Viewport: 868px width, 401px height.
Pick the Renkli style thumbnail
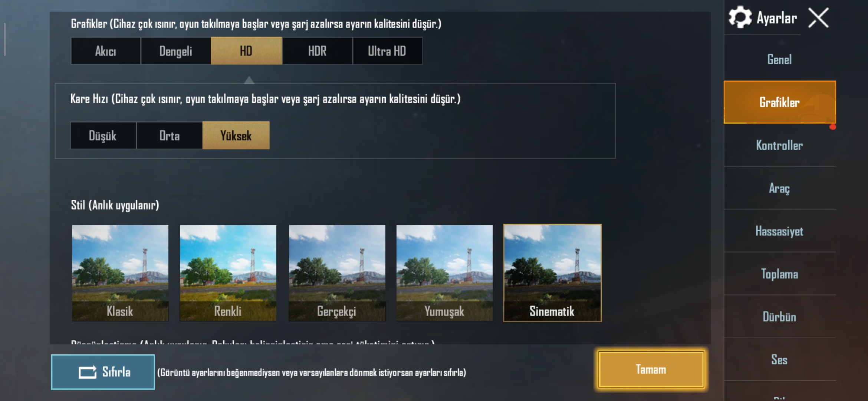[x=228, y=273]
